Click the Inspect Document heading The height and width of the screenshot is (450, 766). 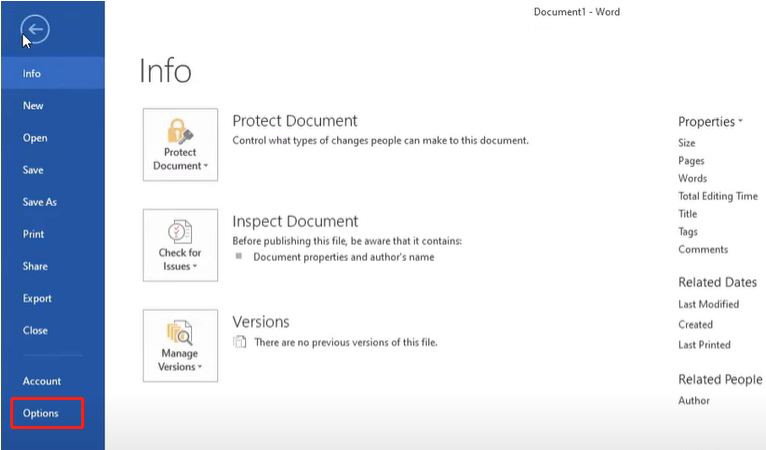coord(295,221)
